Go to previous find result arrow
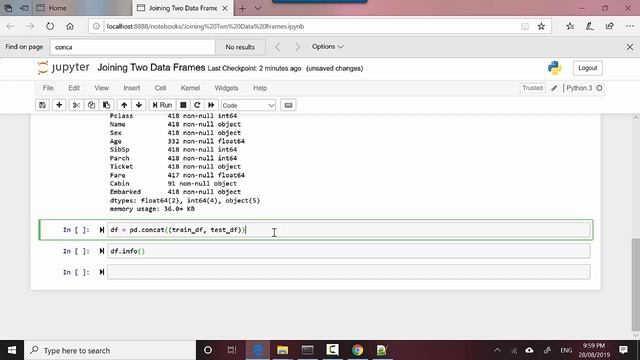The height and width of the screenshot is (360, 640). [278, 47]
